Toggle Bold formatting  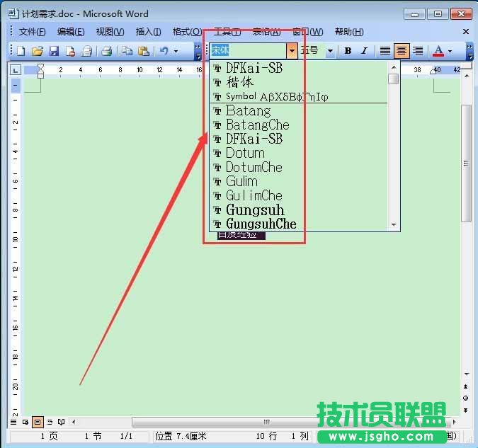tap(348, 50)
